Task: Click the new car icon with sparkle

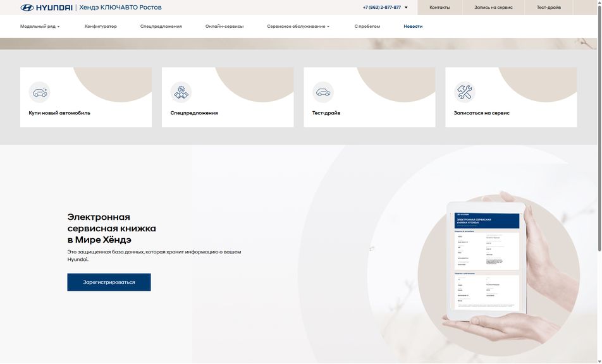Action: point(40,92)
